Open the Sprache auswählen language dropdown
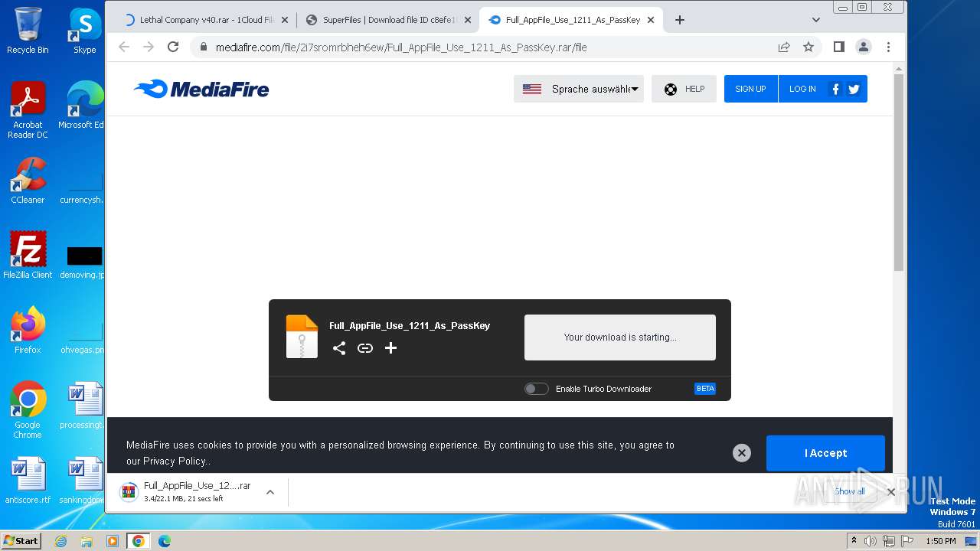Screen dimensions: 980x551 (579, 89)
